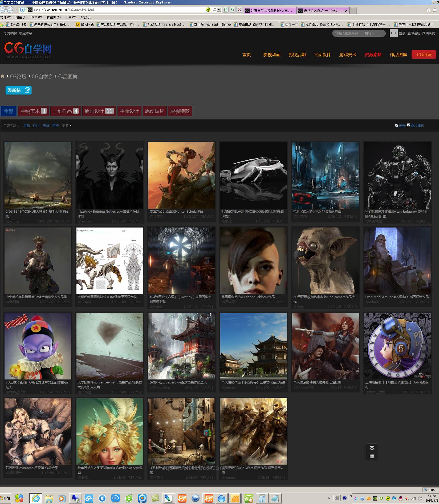Open the calculator icon in taskbar
Screen dimensions: 439x504
(262, 498)
